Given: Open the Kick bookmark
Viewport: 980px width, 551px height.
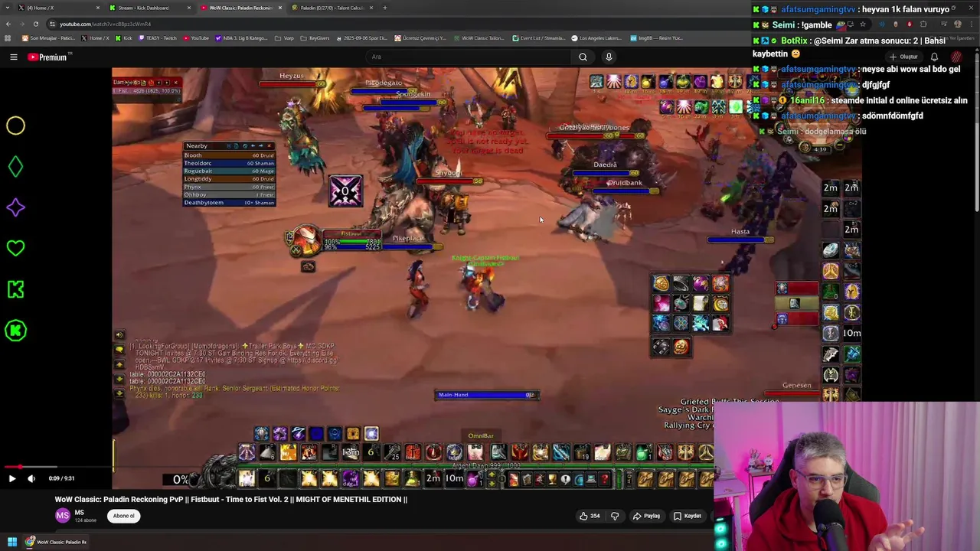Looking at the screenshot, I should coord(123,37).
